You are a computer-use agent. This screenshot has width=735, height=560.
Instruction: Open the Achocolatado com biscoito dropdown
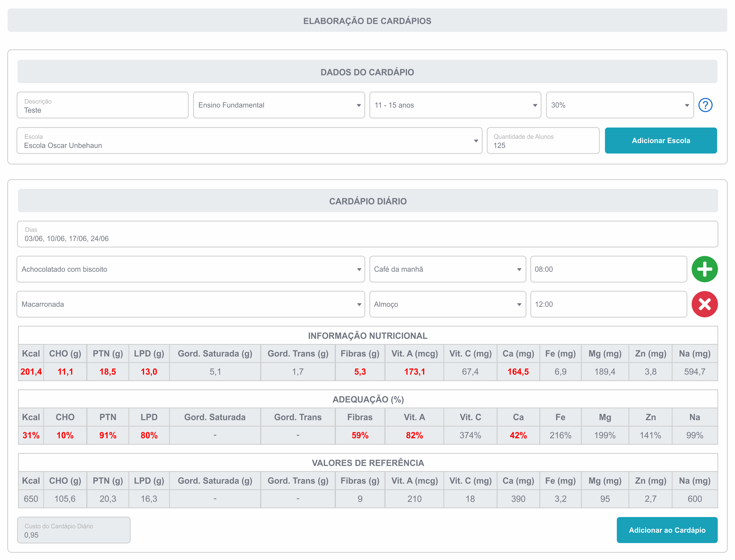191,269
